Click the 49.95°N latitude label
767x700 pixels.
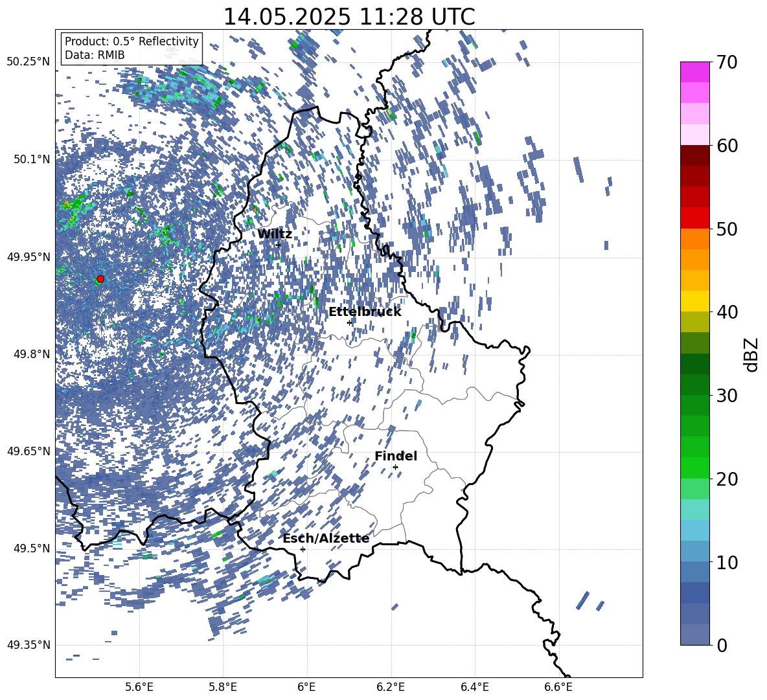point(29,256)
